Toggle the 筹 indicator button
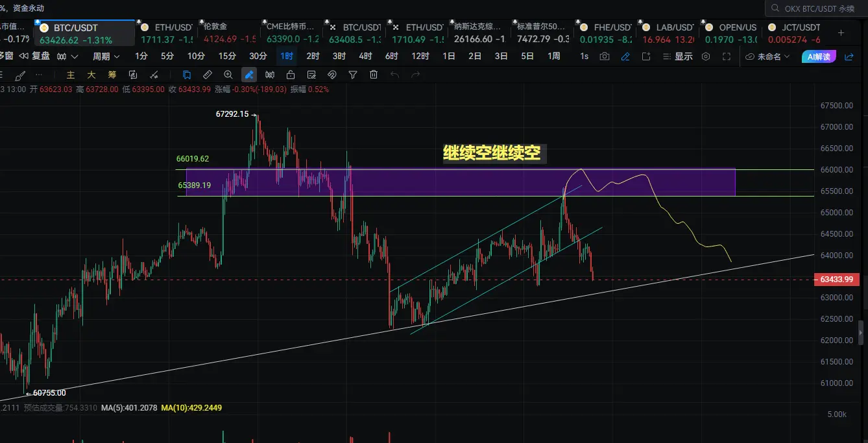This screenshot has height=443, width=868. (112, 75)
